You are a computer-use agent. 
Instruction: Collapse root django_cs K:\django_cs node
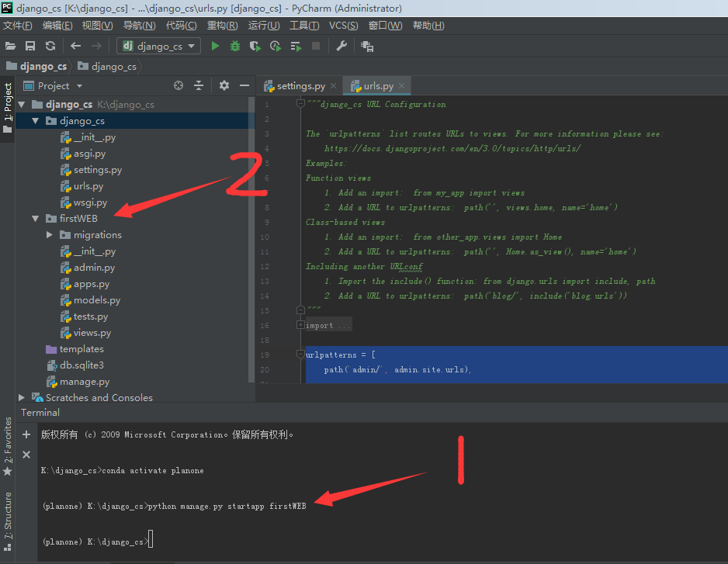point(22,105)
